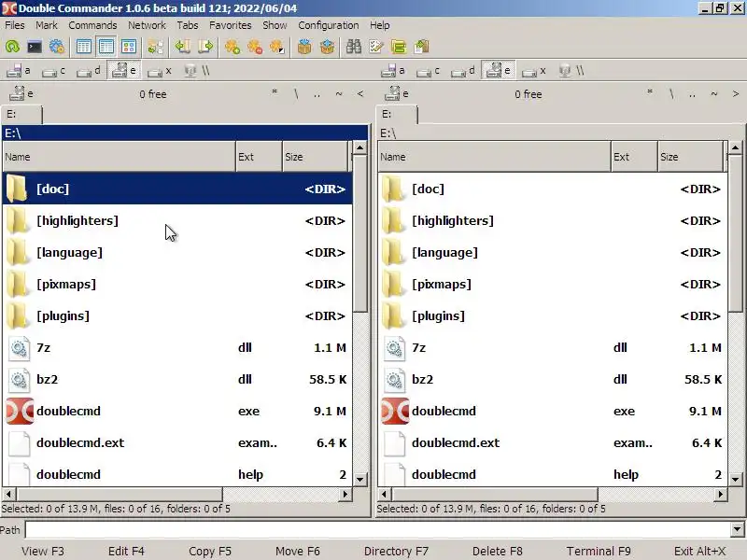This screenshot has height=560, width=747.
Task: Open right panel drive list button e
Action: [396, 93]
